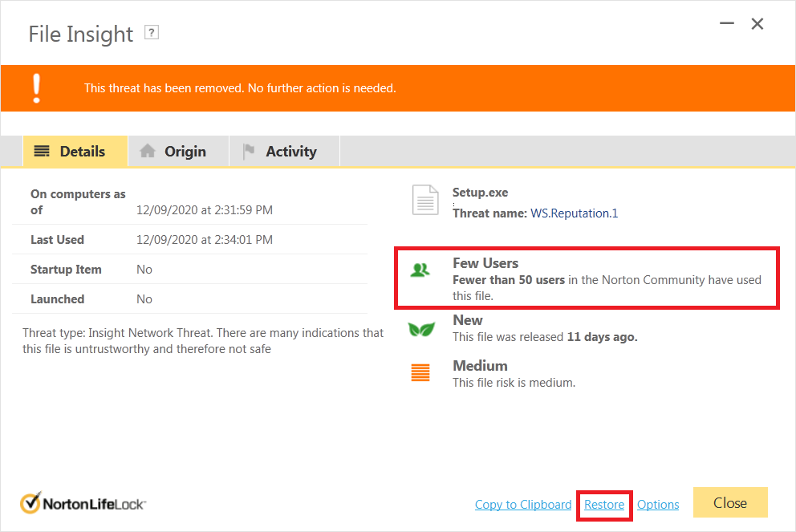Click the 'Medium' risk heading
Screen dimensions: 796x532
pos(480,365)
